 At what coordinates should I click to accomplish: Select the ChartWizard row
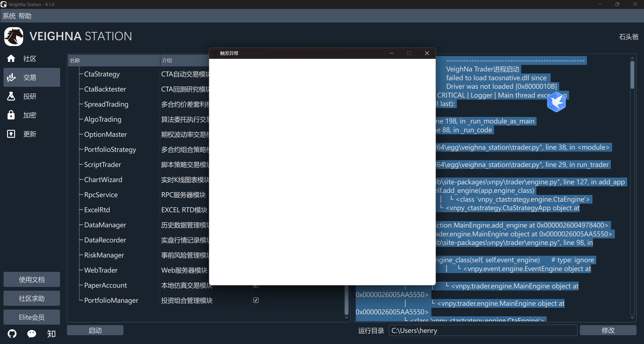103,180
